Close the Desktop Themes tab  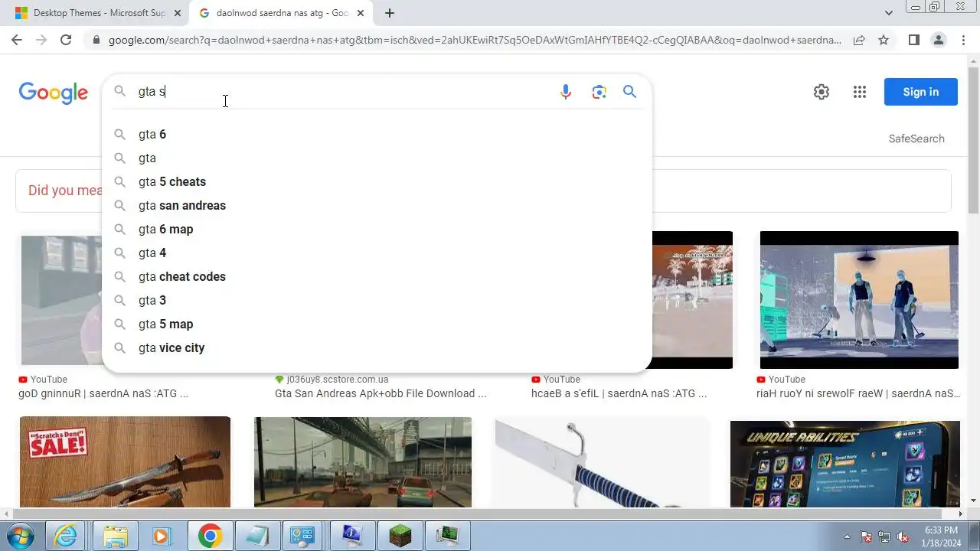pyautogui.click(x=178, y=13)
